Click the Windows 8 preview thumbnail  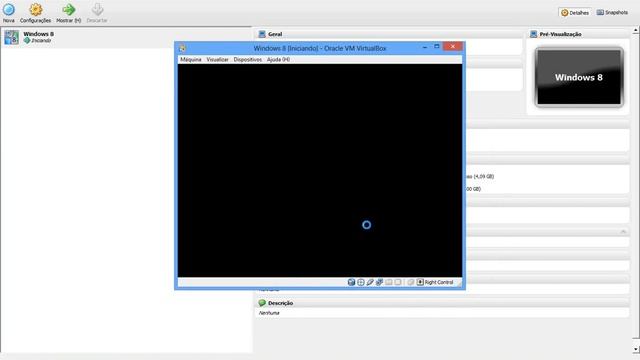(579, 77)
